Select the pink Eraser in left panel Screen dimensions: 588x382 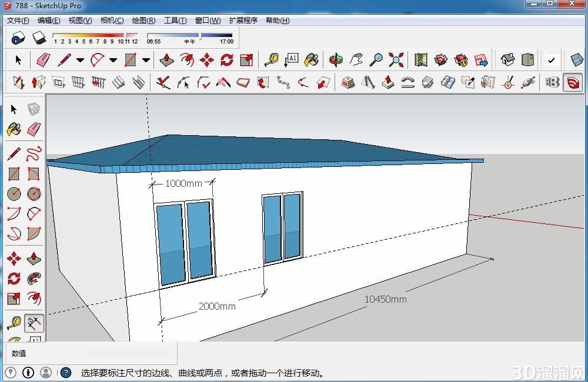pos(34,129)
